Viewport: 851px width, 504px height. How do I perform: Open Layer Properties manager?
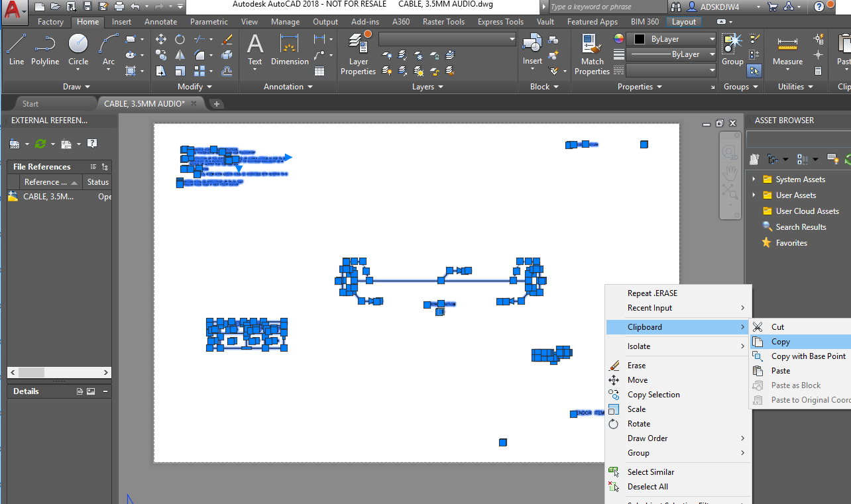pyautogui.click(x=358, y=54)
